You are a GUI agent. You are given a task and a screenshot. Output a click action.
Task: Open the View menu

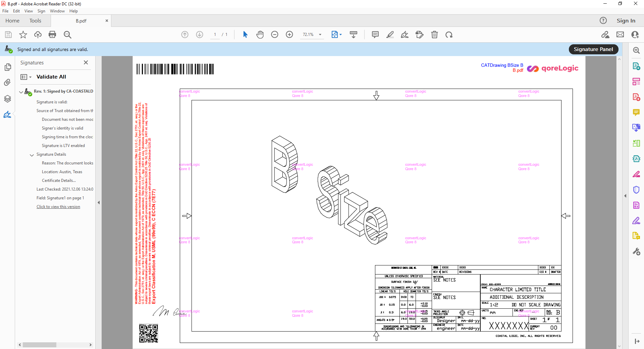coord(29,11)
